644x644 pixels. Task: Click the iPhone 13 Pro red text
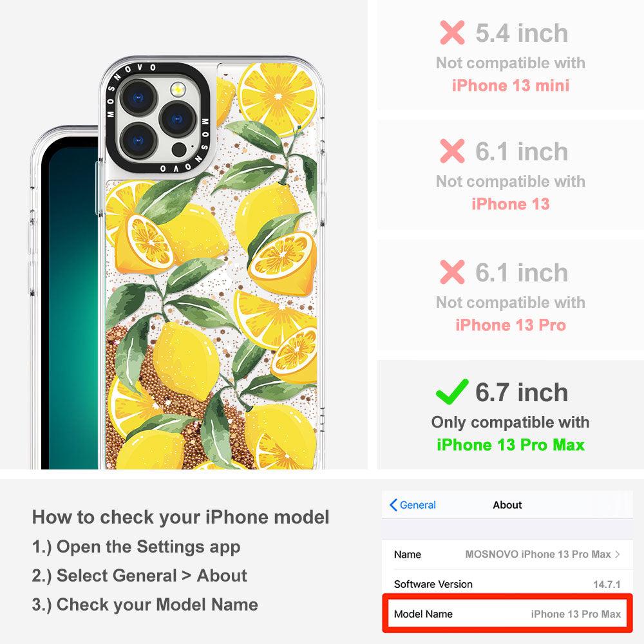point(511,325)
